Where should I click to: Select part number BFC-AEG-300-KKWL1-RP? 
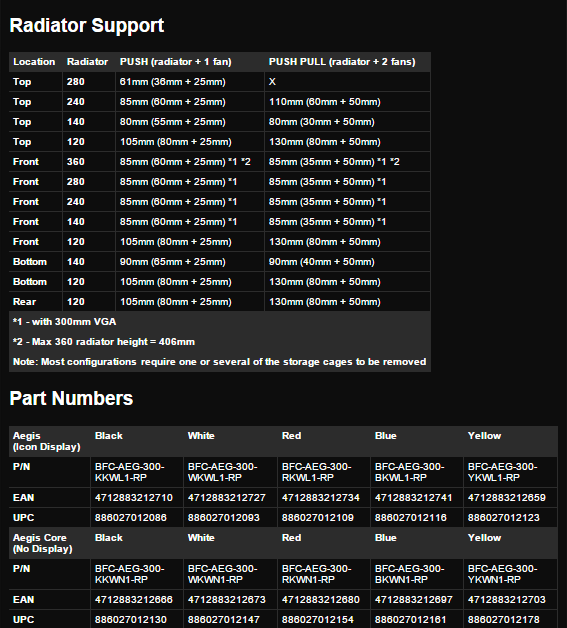click(129, 472)
